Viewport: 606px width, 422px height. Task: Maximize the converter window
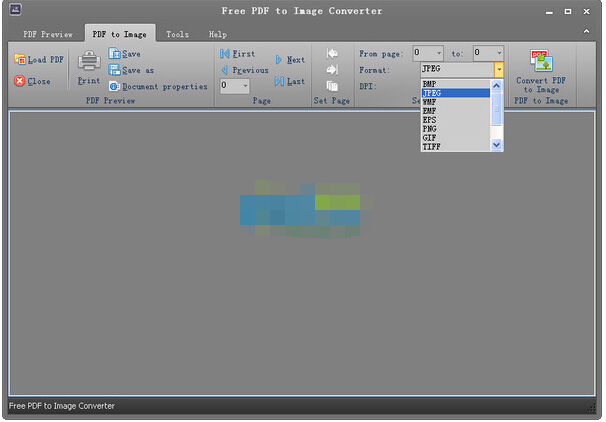coord(568,12)
